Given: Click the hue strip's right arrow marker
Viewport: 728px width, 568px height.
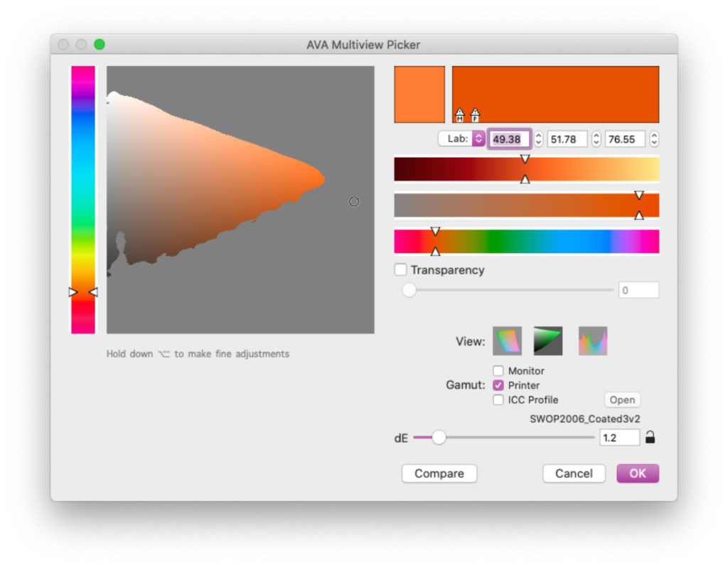Looking at the screenshot, I should click(x=92, y=292).
